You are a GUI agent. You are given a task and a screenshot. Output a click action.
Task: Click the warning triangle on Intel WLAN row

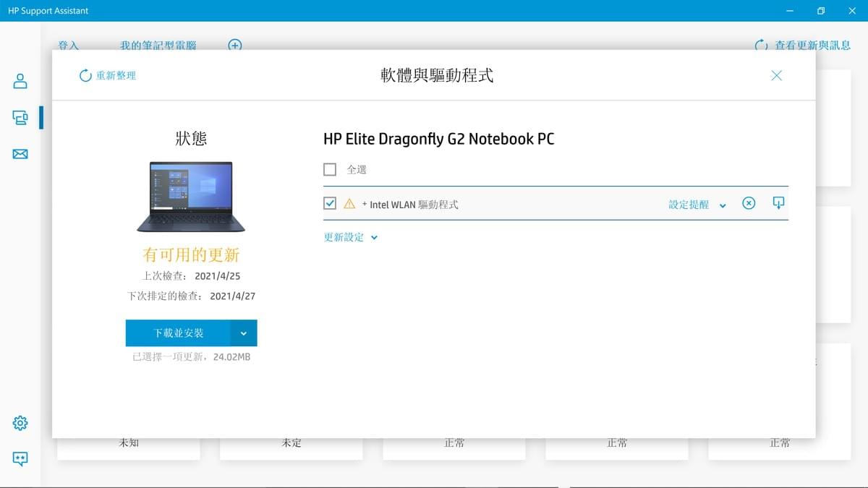349,204
